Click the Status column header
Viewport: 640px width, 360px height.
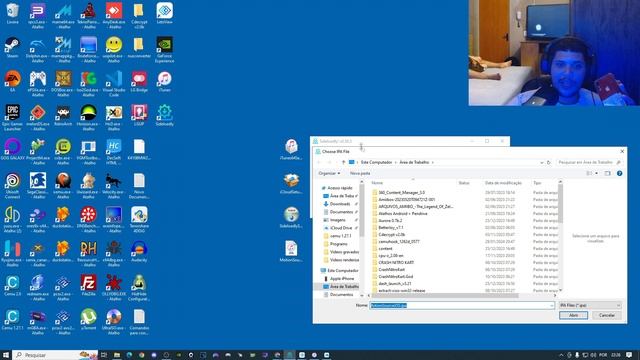tap(464, 183)
